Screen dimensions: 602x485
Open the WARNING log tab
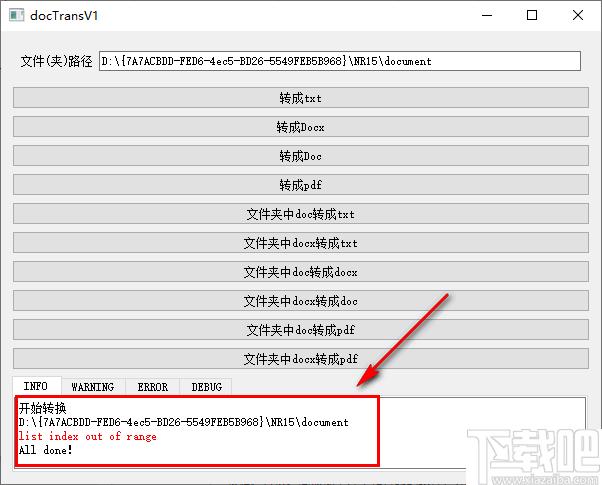[93, 387]
